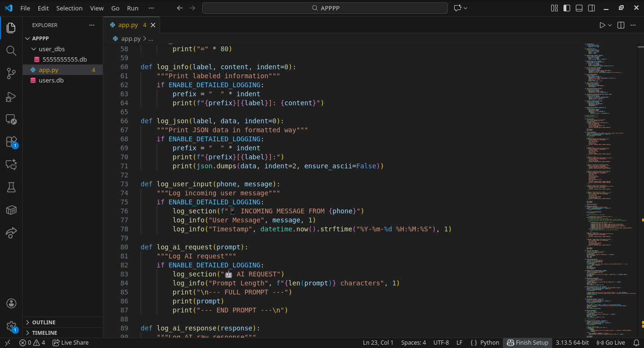The height and width of the screenshot is (348, 644).
Task: Collapse the APPPP root folder
Action: pos(27,38)
